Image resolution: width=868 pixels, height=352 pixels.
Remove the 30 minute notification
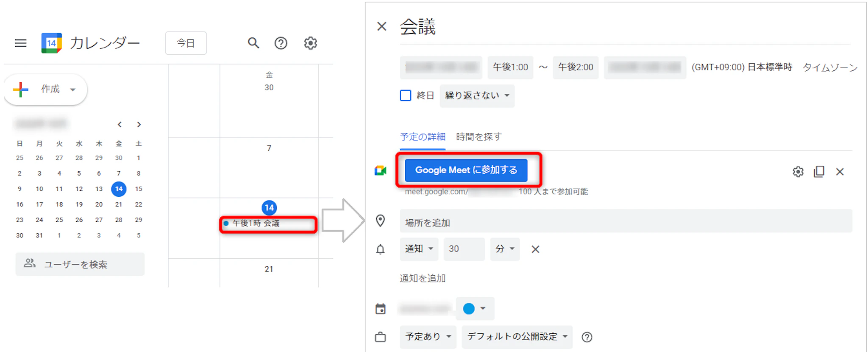pos(535,249)
